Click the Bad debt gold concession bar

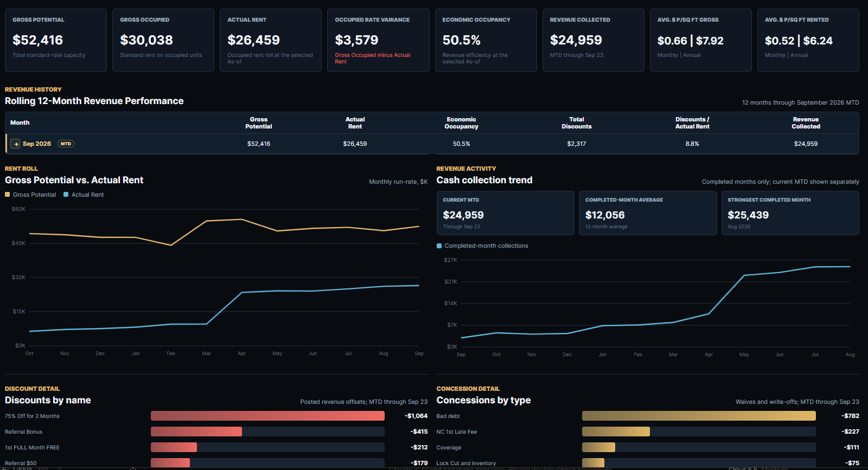[699, 416]
